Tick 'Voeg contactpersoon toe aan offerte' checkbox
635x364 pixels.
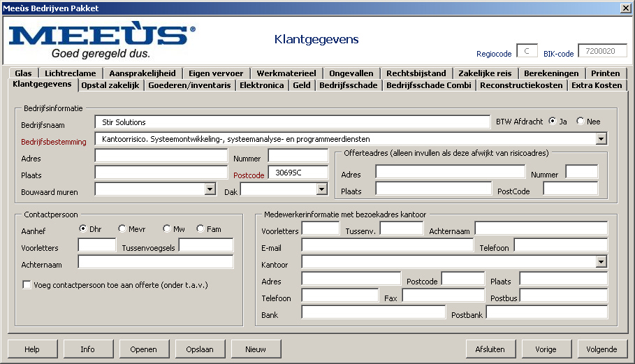pos(27,284)
